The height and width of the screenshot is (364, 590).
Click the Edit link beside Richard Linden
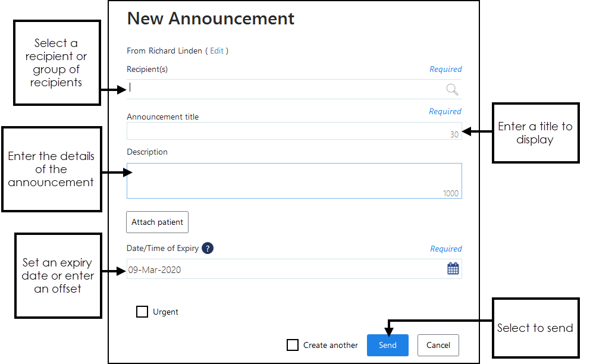tap(217, 51)
